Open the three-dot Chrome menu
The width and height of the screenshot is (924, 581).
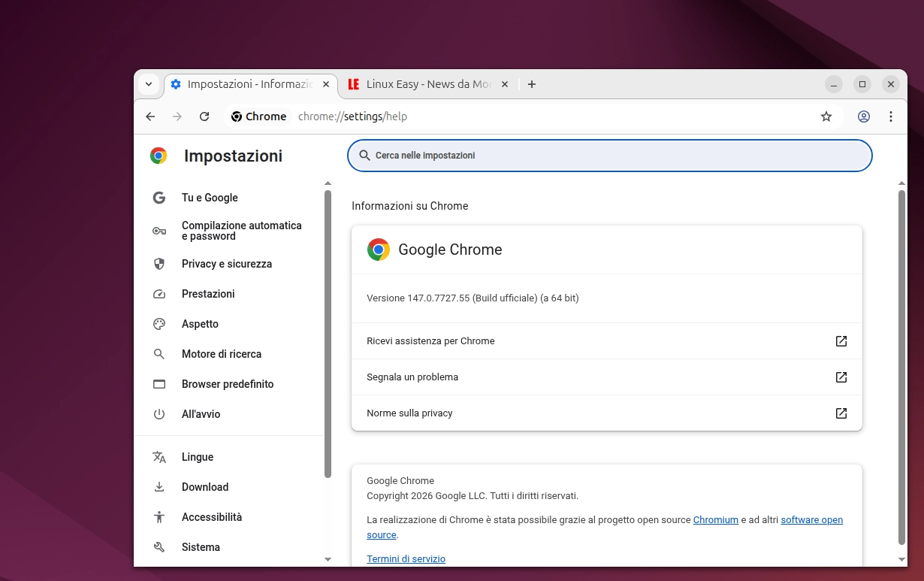coord(891,117)
